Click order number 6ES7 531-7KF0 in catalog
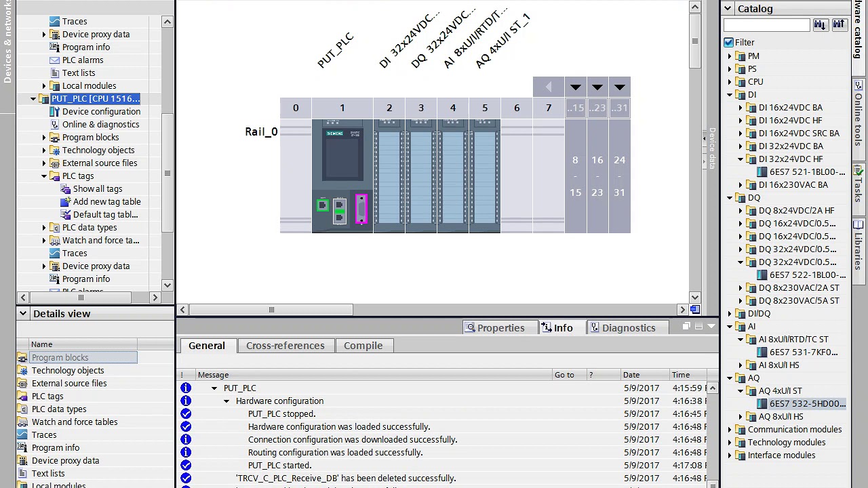 (804, 352)
